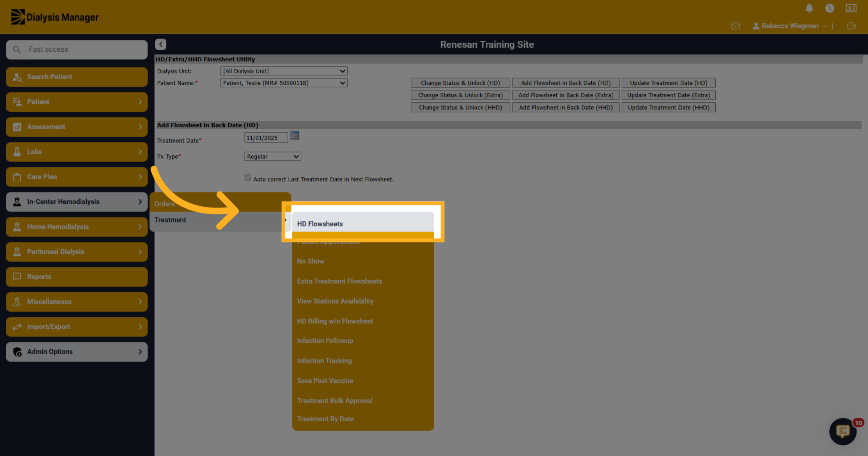
Task: Expand the Care Plan chevron arrow
Action: coord(140,177)
